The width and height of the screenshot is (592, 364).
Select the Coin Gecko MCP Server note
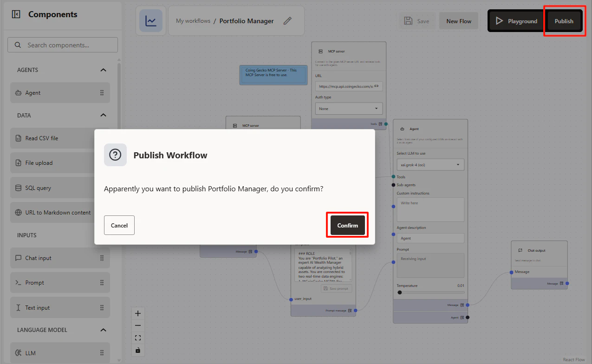point(273,74)
